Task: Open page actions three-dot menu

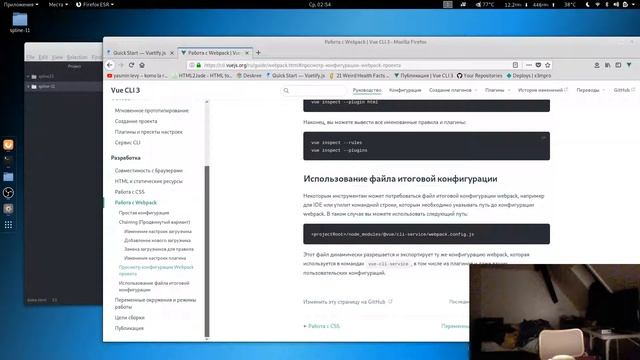Action: click(x=529, y=65)
